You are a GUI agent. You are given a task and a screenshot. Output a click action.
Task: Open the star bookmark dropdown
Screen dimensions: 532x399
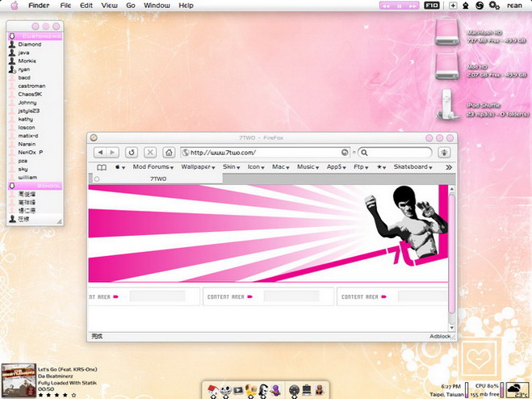(x=381, y=167)
